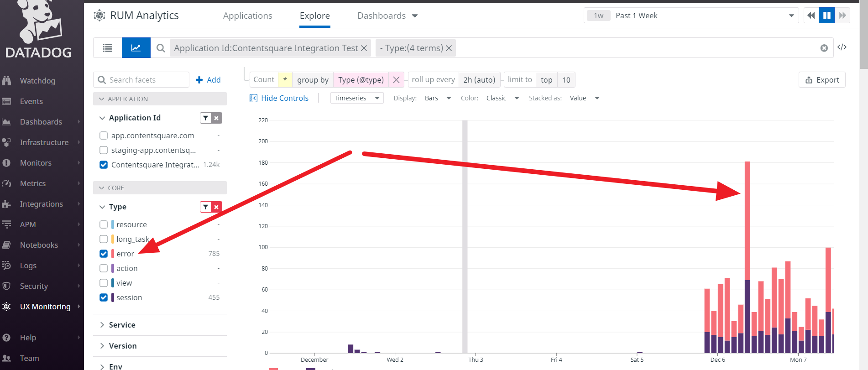Switch to the analytics graph view icon

[136, 48]
